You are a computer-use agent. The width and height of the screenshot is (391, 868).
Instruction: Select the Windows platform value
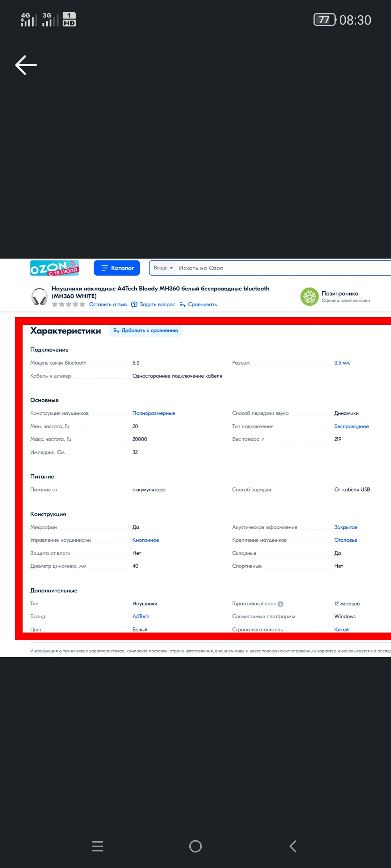click(345, 616)
